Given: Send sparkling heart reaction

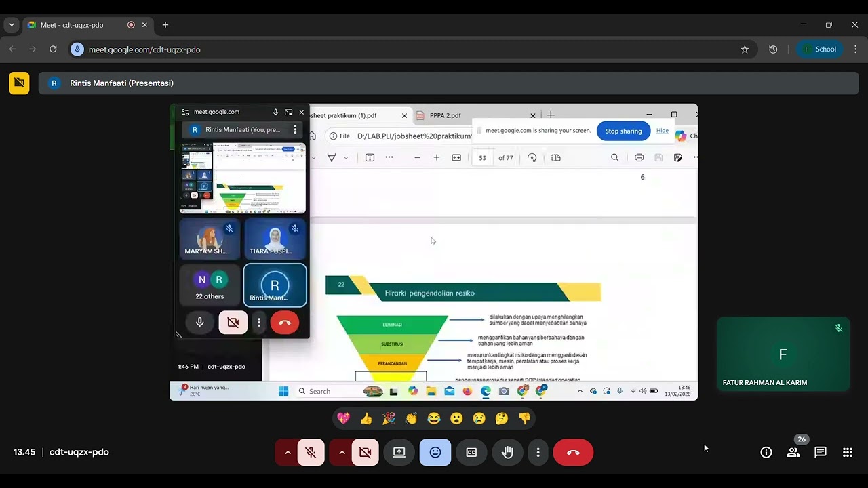Looking at the screenshot, I should (344, 418).
